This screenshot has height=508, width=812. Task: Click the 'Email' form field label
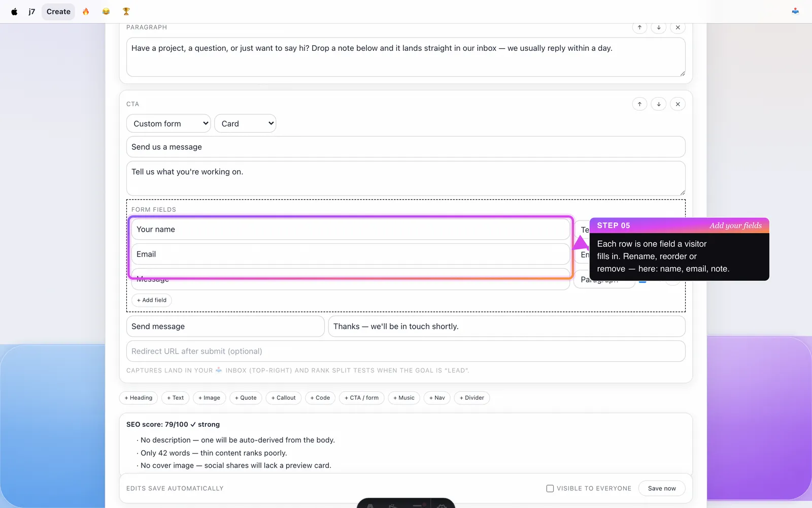click(x=351, y=254)
